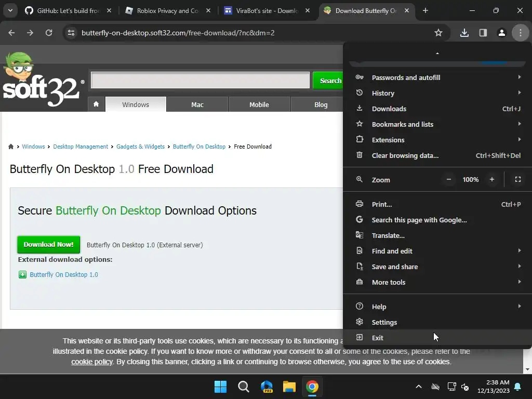The height and width of the screenshot is (399, 532).
Task: Open Downloads from the menu
Action: coord(437,109)
